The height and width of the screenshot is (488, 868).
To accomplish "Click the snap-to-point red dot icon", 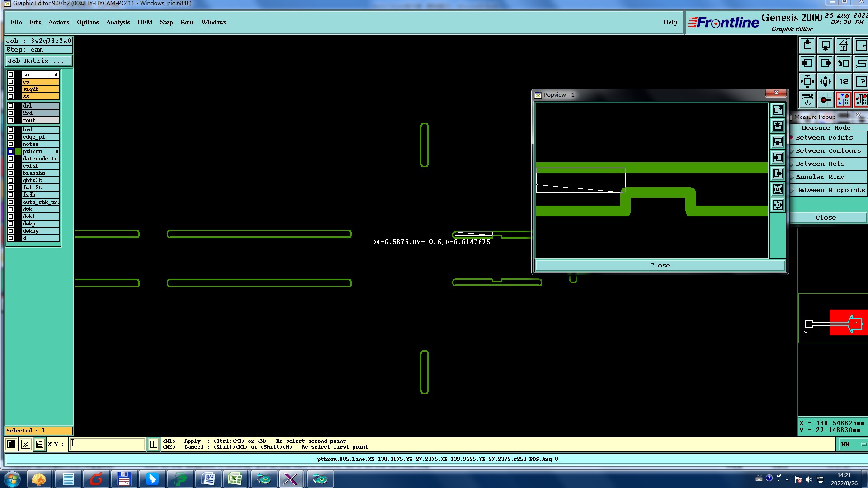I will click(x=826, y=99).
